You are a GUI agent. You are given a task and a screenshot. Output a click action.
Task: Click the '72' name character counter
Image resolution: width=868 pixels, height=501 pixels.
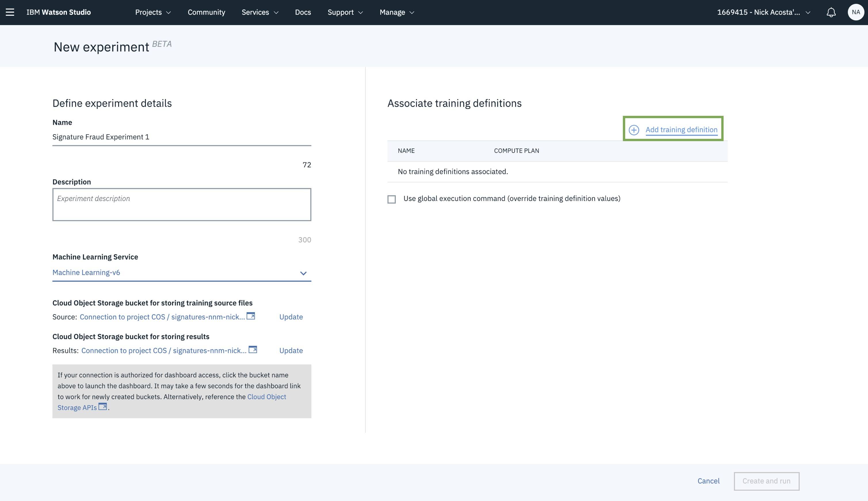coord(307,165)
